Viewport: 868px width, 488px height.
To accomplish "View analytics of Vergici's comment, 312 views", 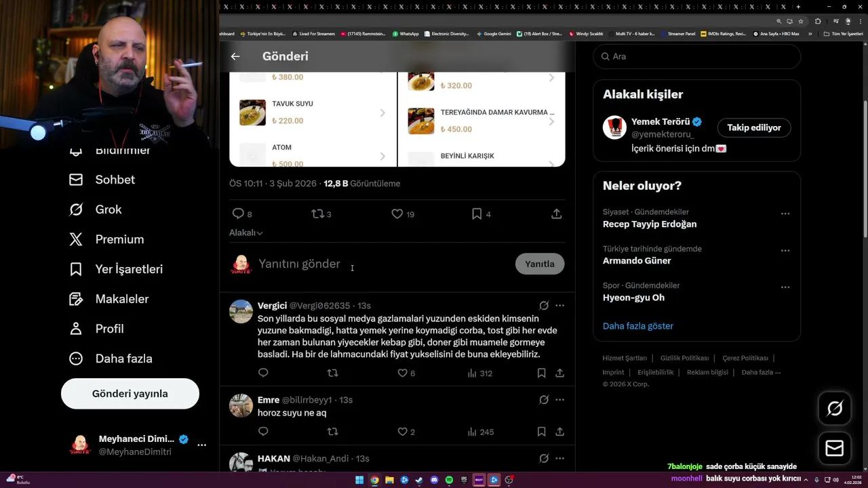I will [x=479, y=373].
